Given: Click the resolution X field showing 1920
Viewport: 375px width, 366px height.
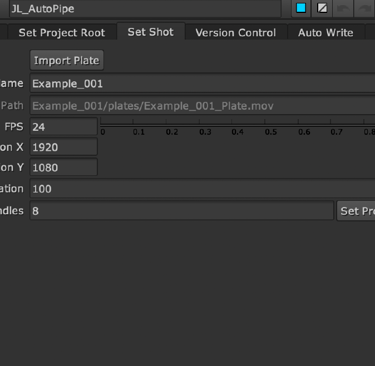Looking at the screenshot, I should tap(64, 147).
